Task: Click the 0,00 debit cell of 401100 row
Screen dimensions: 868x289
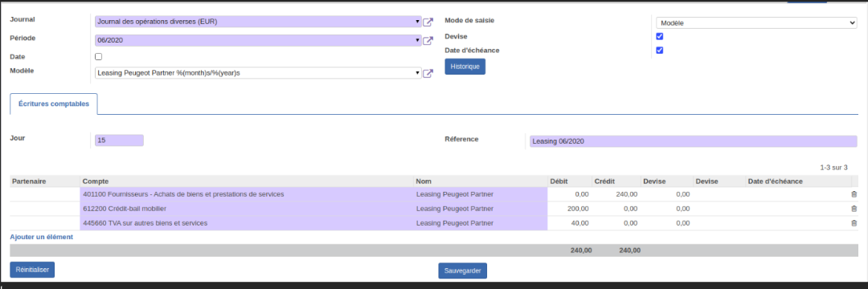Action: pyautogui.click(x=570, y=194)
